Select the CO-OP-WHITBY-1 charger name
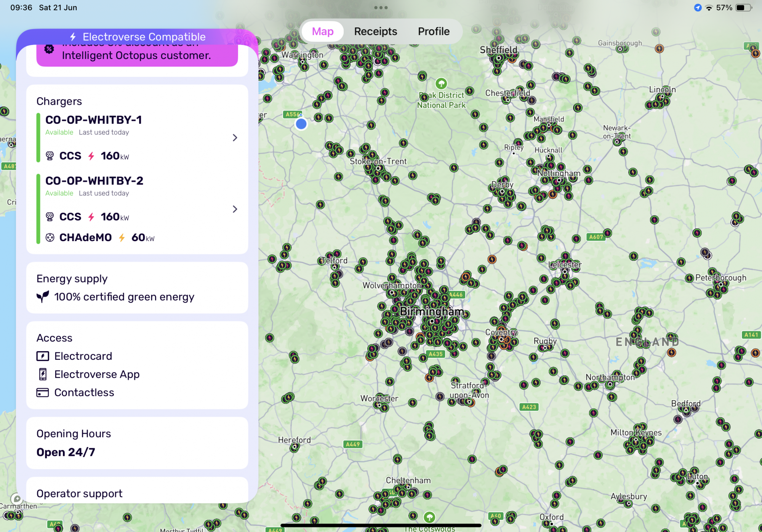 coord(94,120)
